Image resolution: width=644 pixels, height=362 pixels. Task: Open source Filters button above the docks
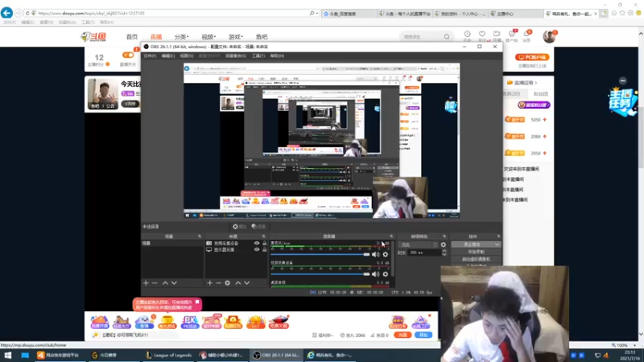[x=258, y=227]
